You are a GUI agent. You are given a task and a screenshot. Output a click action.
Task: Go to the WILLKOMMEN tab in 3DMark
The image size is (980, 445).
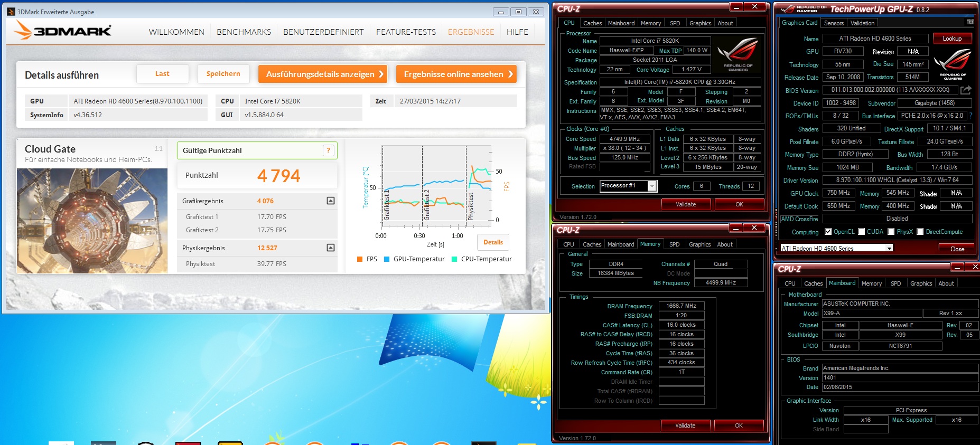point(176,32)
